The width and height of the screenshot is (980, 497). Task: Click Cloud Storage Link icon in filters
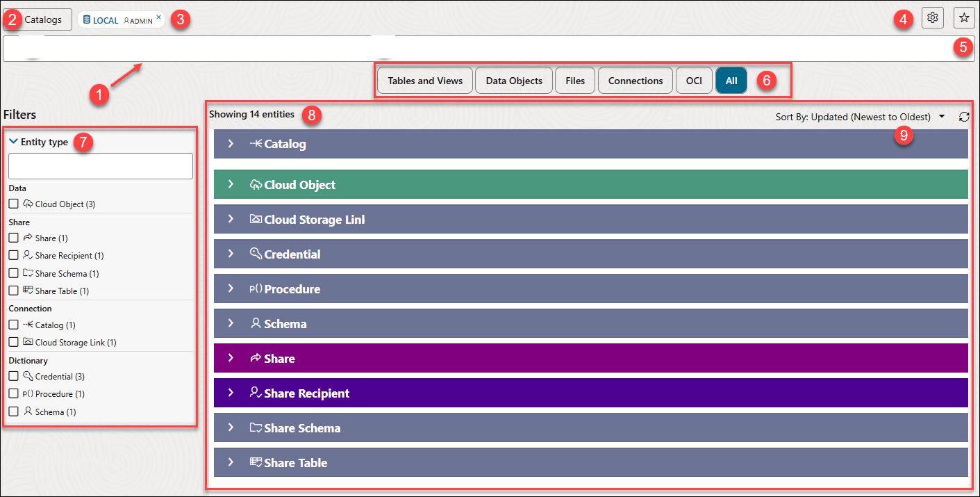coord(28,342)
